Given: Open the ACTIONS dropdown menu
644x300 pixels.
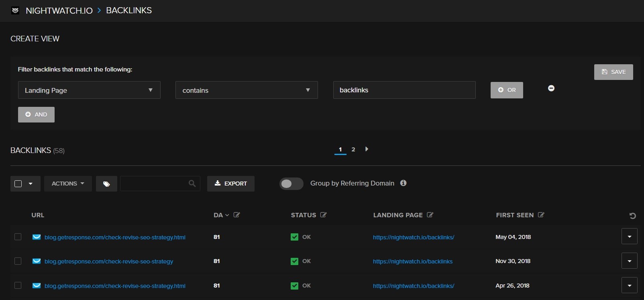Looking at the screenshot, I should click(x=68, y=184).
